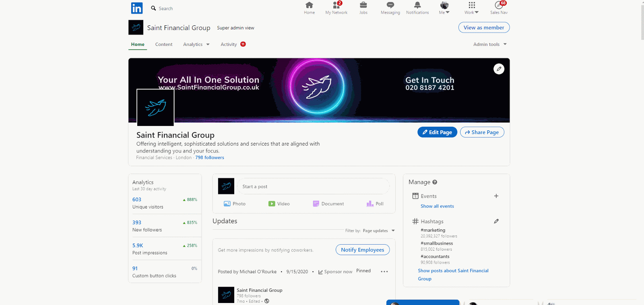View Notifications bell
Viewport: 644px width, 305px height.
(x=417, y=8)
